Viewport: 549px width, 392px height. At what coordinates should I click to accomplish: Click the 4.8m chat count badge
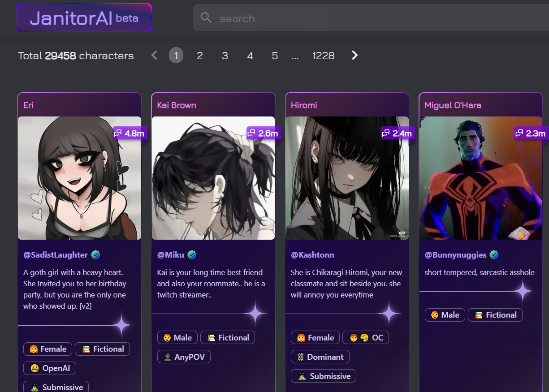click(x=130, y=133)
